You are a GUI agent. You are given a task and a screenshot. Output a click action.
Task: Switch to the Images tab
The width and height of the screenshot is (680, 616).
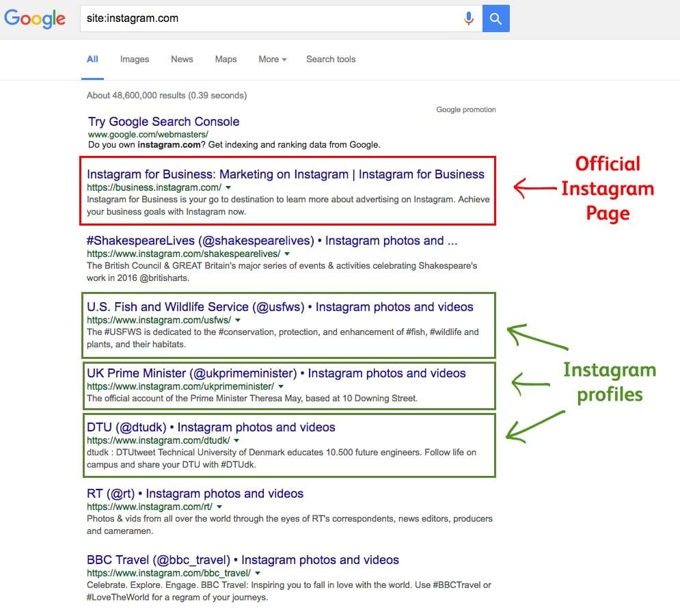tap(135, 59)
